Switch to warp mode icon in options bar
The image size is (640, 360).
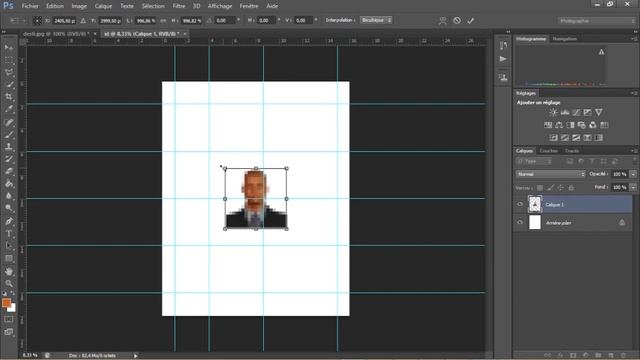[x=442, y=20]
